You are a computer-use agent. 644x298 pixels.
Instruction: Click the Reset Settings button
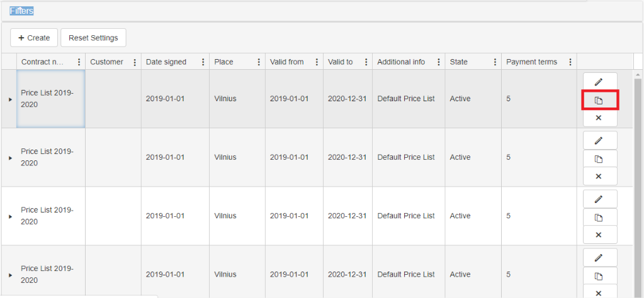[93, 38]
